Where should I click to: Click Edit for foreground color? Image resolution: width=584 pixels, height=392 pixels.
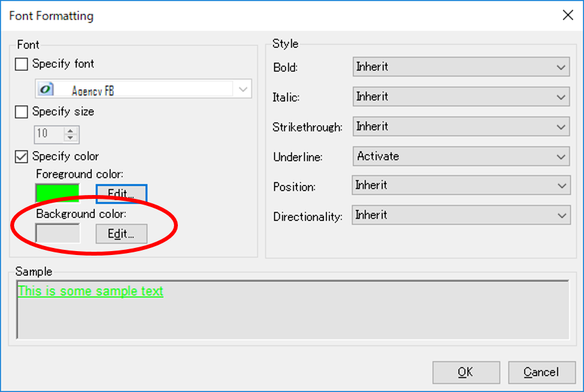[121, 194]
